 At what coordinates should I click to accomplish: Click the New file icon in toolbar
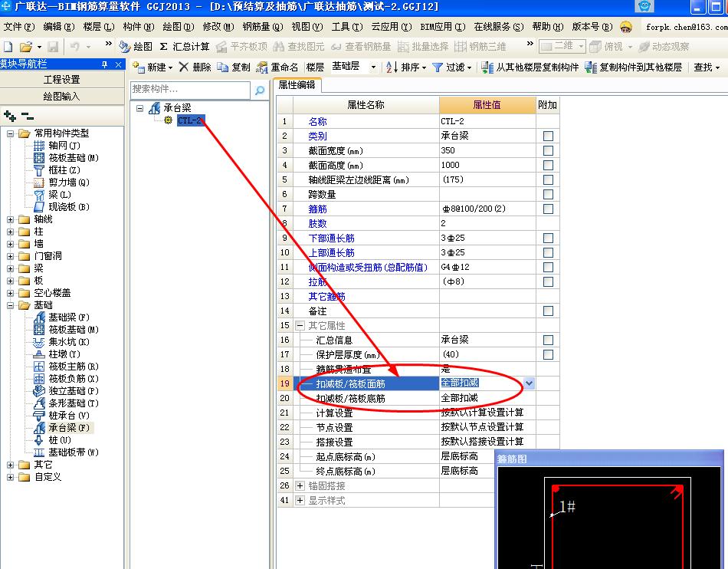click(8, 47)
